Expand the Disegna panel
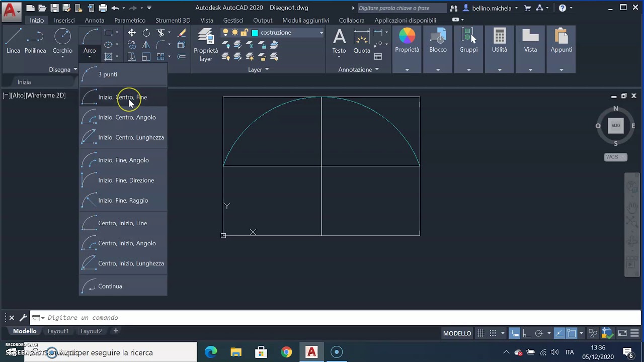The height and width of the screenshot is (362, 644). pyautogui.click(x=63, y=70)
